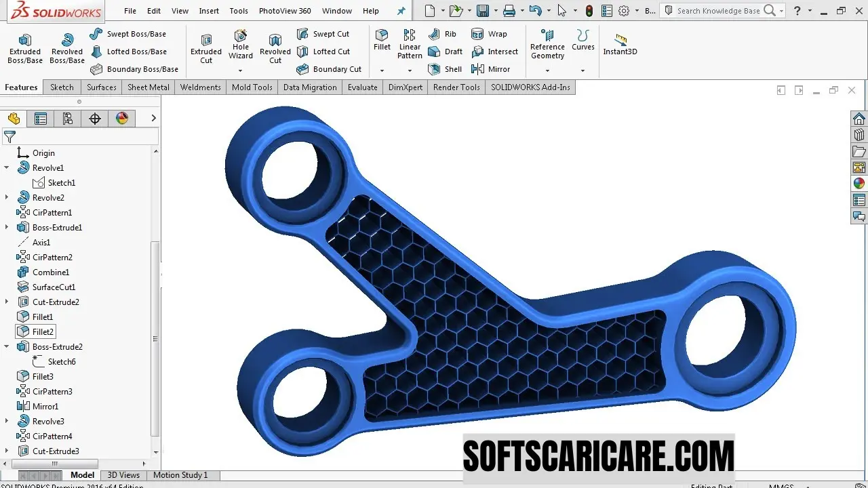Screen dimensions: 868x488
Task: Open the Fillet dropdown arrow
Action: 382,70
